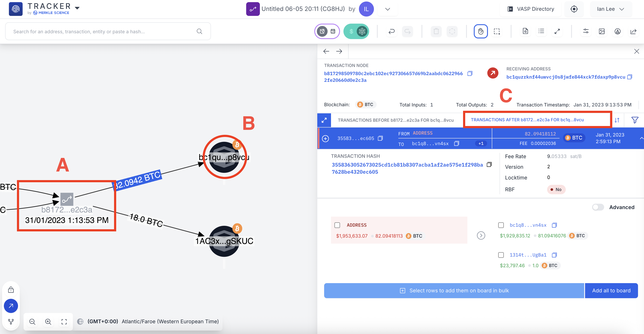The image size is (644, 334).
Task: Toggle the Advanced switch
Action: [x=598, y=207]
